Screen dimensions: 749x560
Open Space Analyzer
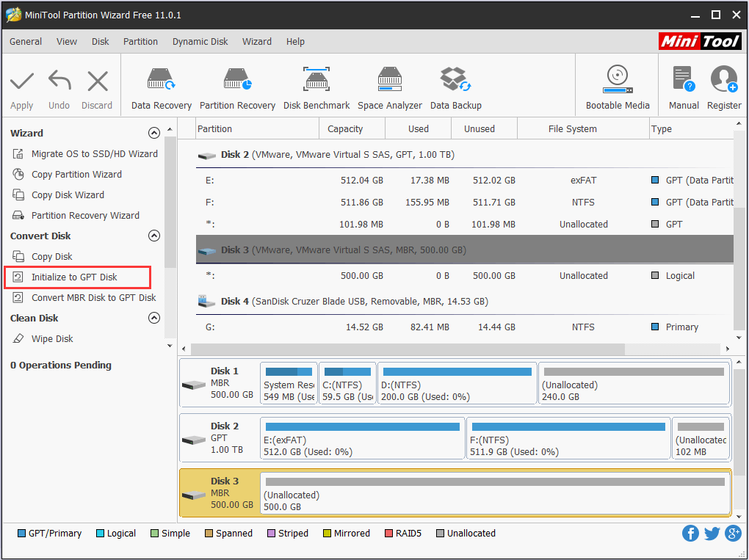pyautogui.click(x=389, y=88)
